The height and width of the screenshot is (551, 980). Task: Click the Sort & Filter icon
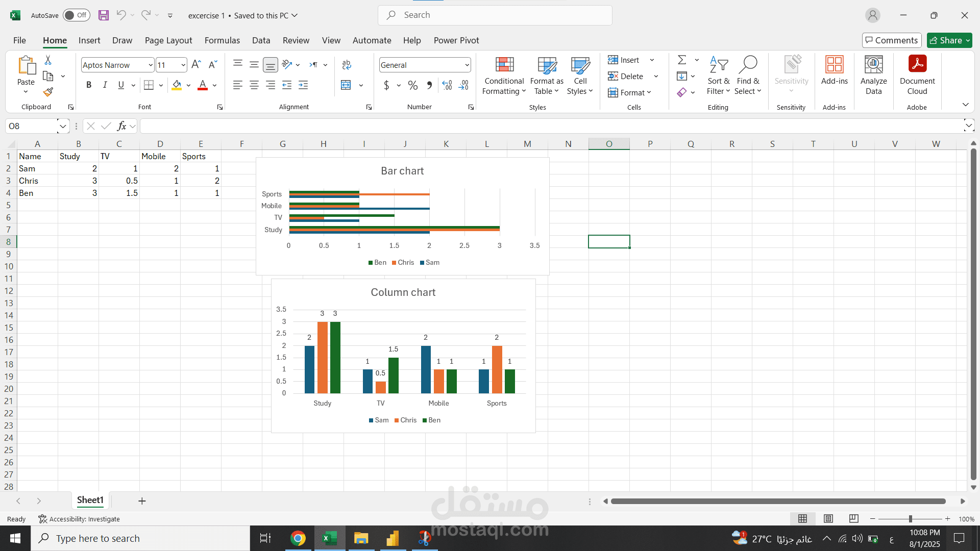(718, 76)
